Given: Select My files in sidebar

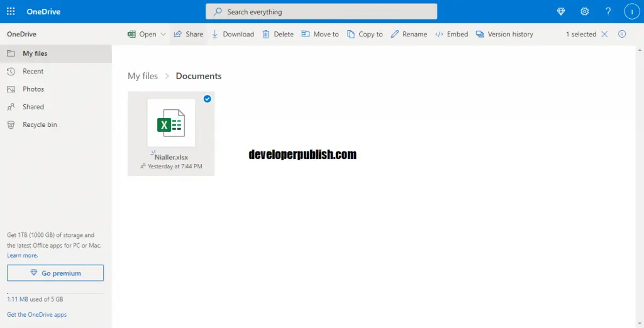Looking at the screenshot, I should coord(56,53).
